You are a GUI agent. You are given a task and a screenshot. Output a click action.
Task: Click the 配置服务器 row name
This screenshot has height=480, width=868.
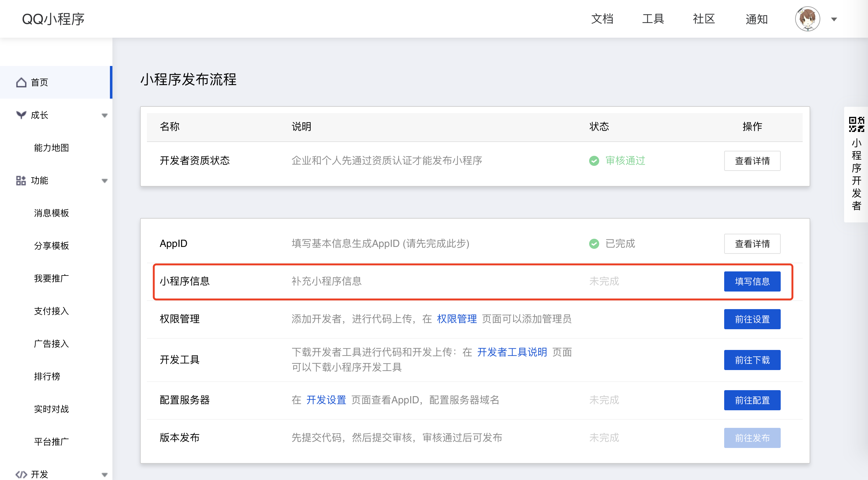click(x=184, y=400)
